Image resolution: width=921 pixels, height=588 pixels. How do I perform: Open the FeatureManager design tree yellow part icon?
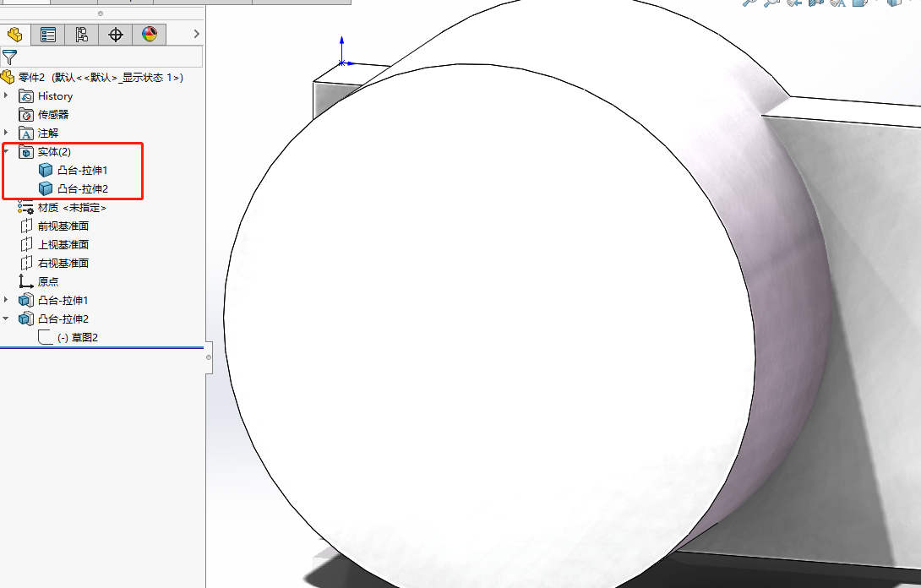(14, 35)
